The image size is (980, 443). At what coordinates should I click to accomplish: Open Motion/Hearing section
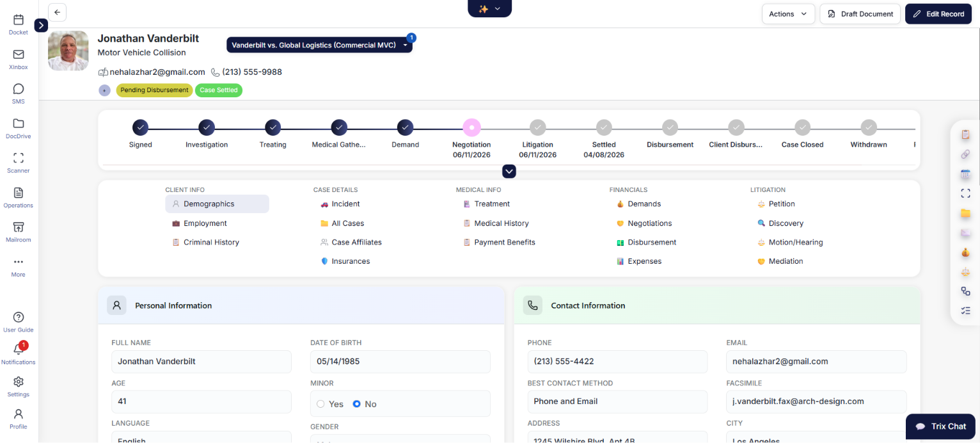pos(790,242)
